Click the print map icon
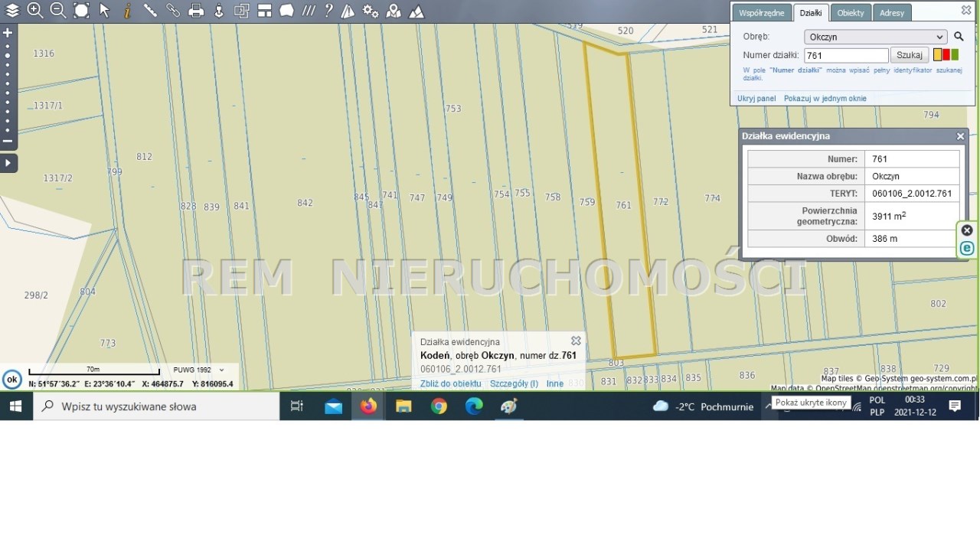Image resolution: width=980 pixels, height=551 pixels. 196,11
